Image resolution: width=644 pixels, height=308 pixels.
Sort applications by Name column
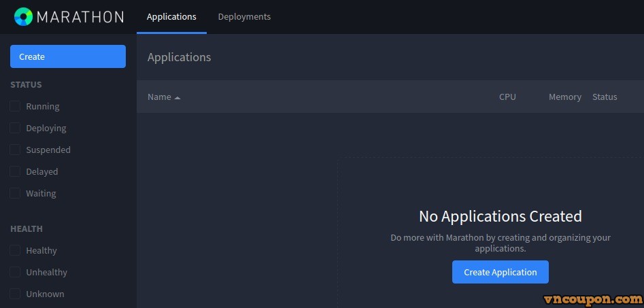click(159, 97)
